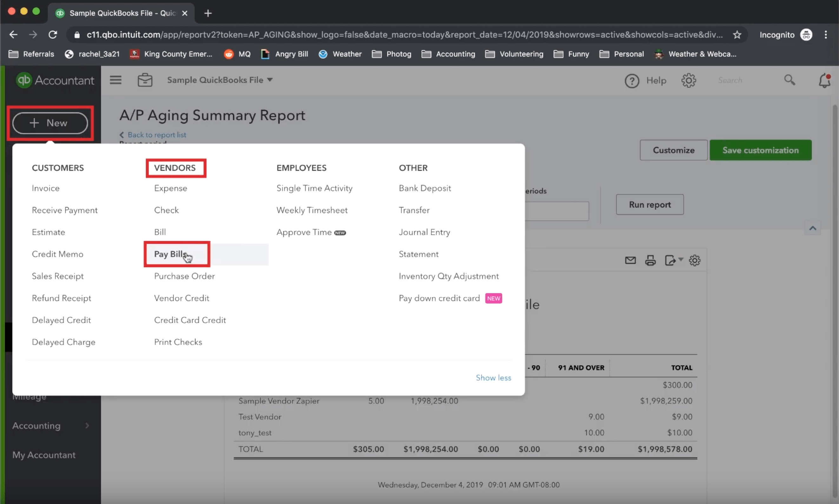This screenshot has width=839, height=504.
Task: Open the hamburger navigation menu
Action: click(115, 80)
